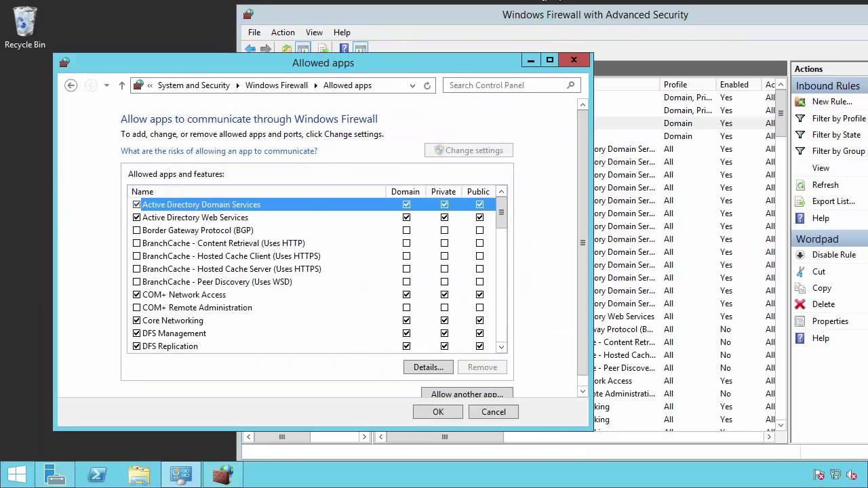Check Border Gateway Protocol (BGP) name checkbox
This screenshot has width=868, height=488.
tap(137, 230)
